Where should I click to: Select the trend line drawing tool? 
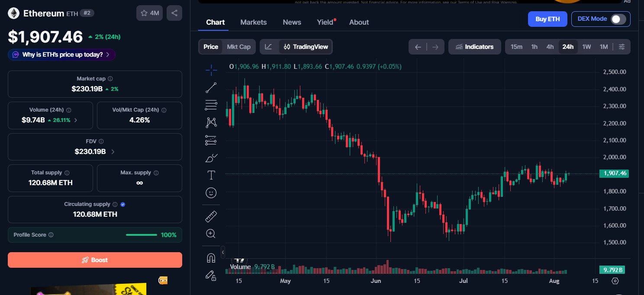(211, 87)
